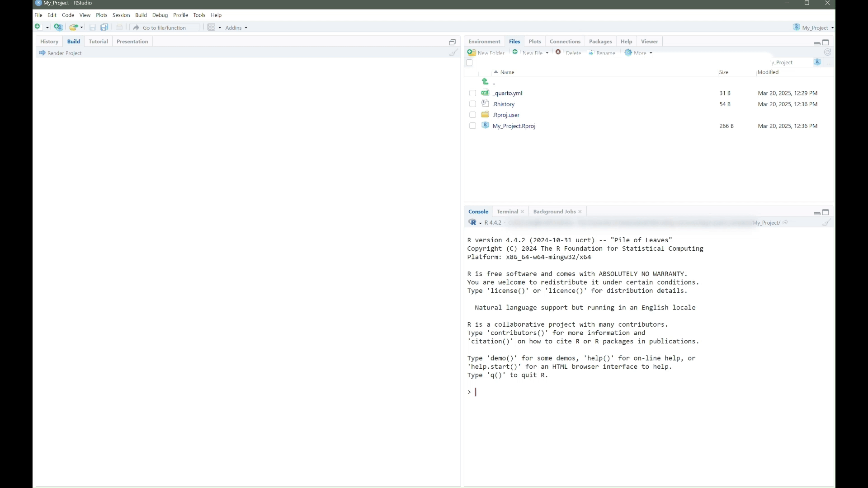Image resolution: width=868 pixels, height=488 pixels.
Task: Click the New Folder icon
Action: (x=472, y=53)
